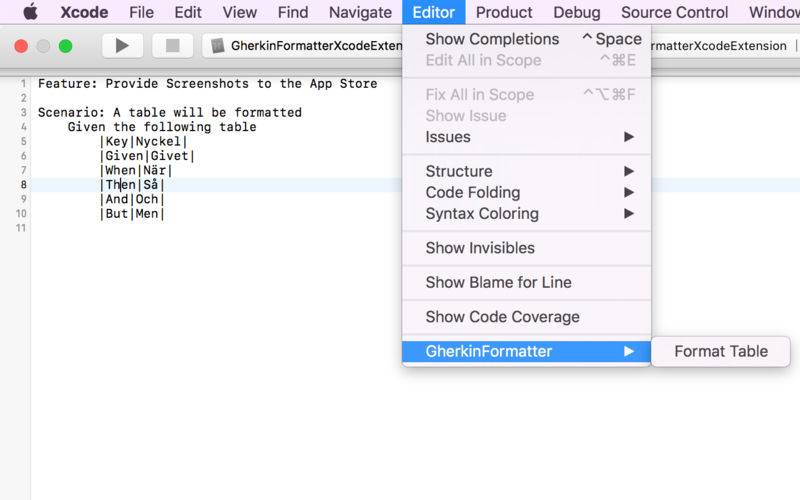Viewport: 800px width, 500px height.
Task: Open the View menu
Action: click(239, 12)
